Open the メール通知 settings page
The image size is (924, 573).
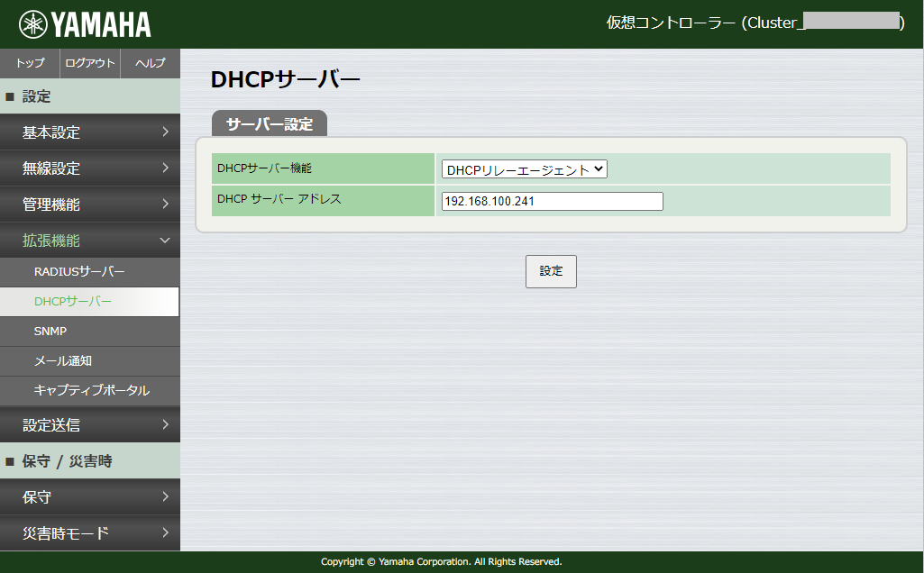click(90, 361)
